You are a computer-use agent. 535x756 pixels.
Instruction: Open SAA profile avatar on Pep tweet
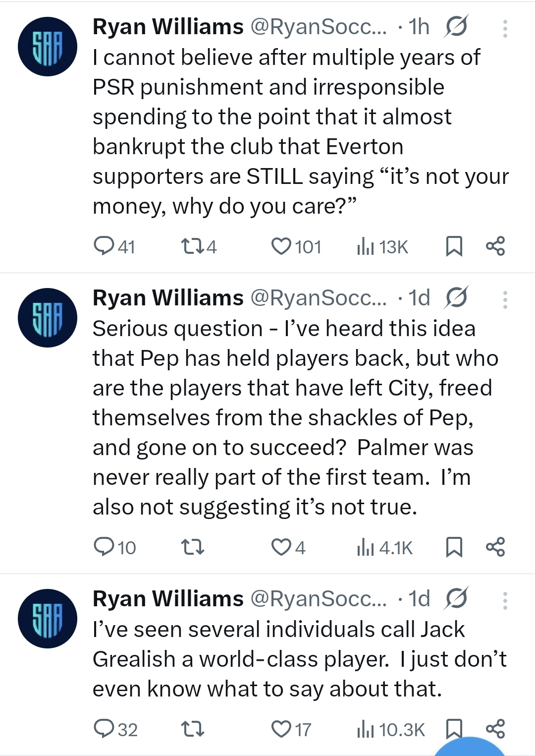(x=48, y=318)
